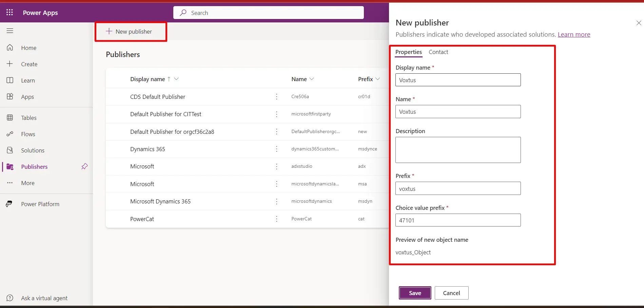Viewport: 644px width, 308px height.
Task: Open more options for PowerCat row
Action: (x=277, y=219)
